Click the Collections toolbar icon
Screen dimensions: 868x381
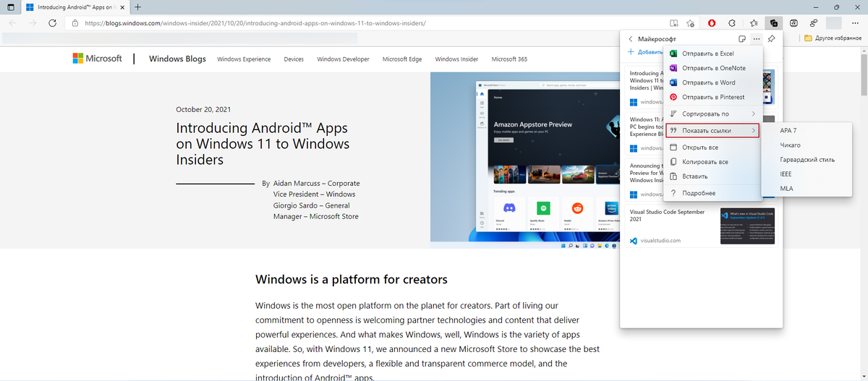coord(774,22)
